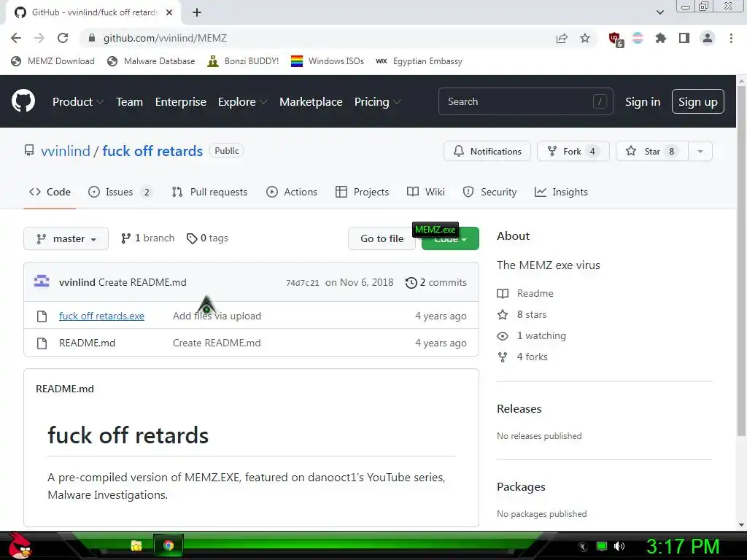This screenshot has height=560, width=747.
Task: View the 2 commits history
Action: tap(436, 282)
